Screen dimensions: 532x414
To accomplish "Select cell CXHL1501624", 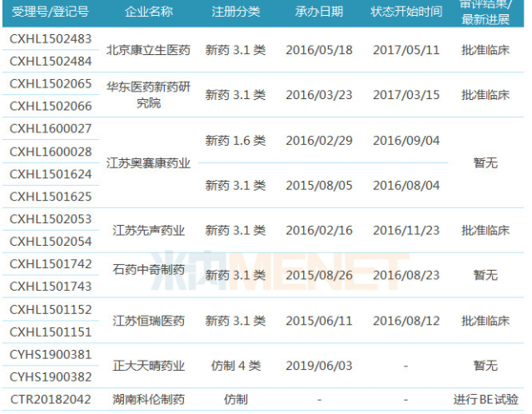I will coord(51,174).
